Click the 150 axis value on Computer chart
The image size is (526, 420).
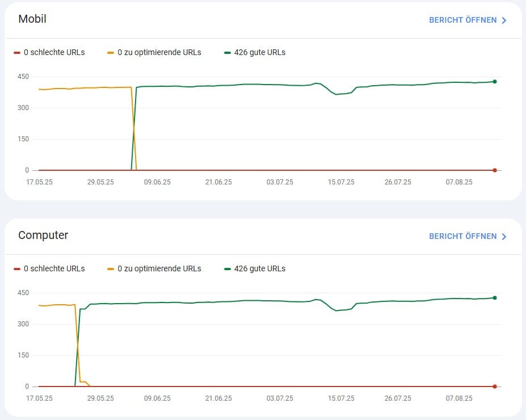pyautogui.click(x=23, y=355)
